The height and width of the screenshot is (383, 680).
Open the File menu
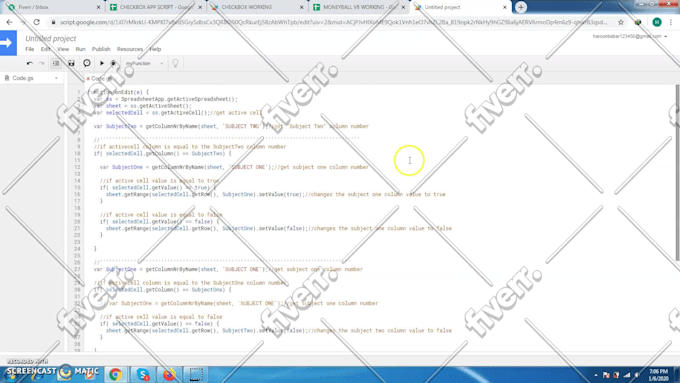[29, 49]
